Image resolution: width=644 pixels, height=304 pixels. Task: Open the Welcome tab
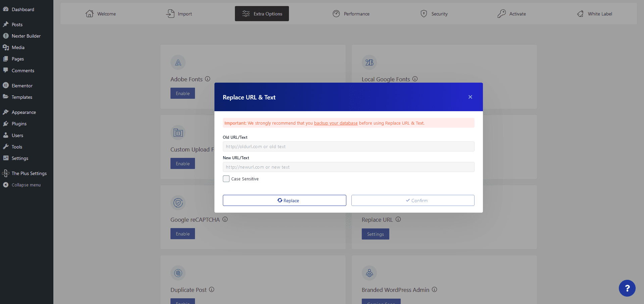point(101,14)
